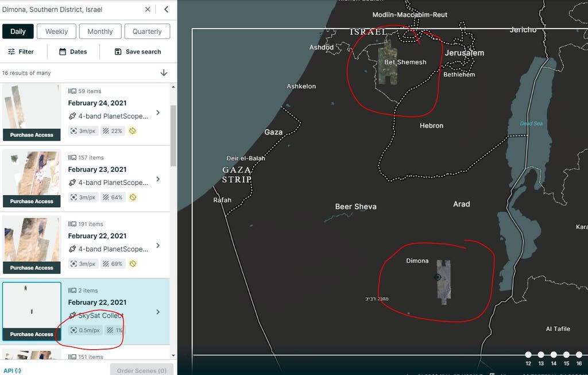
Task: Click the Dimona location pin on the map
Action: click(437, 277)
